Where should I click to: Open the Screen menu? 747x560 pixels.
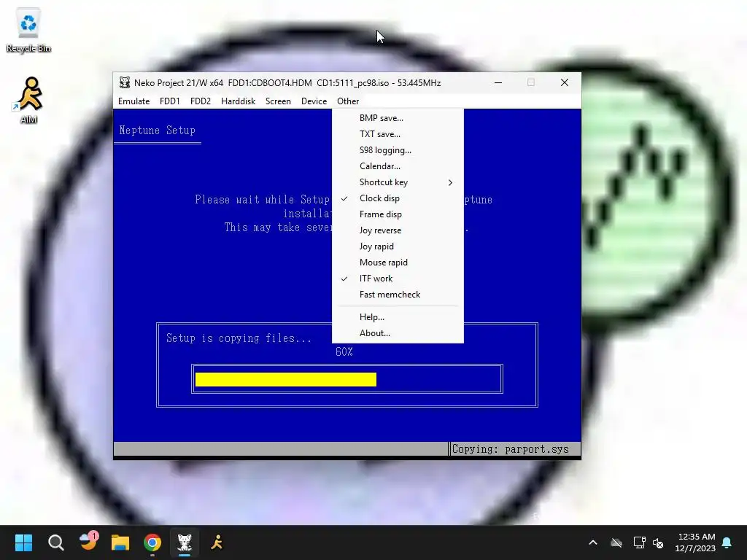tap(278, 101)
